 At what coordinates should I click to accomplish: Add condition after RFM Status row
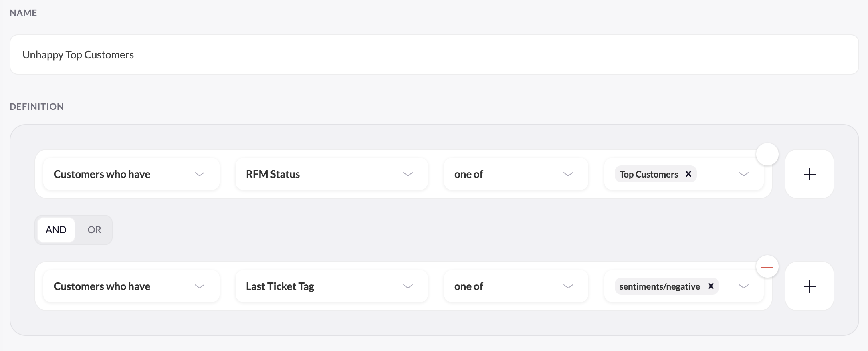point(809,174)
